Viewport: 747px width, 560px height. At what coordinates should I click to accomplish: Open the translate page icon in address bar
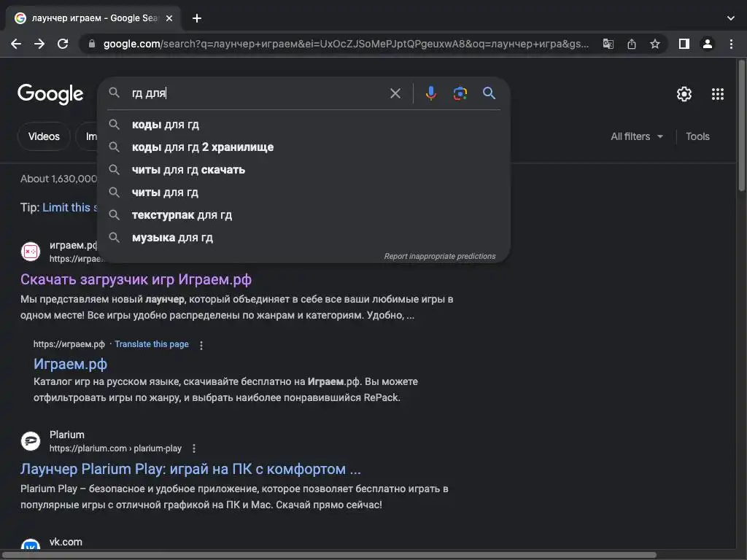608,44
